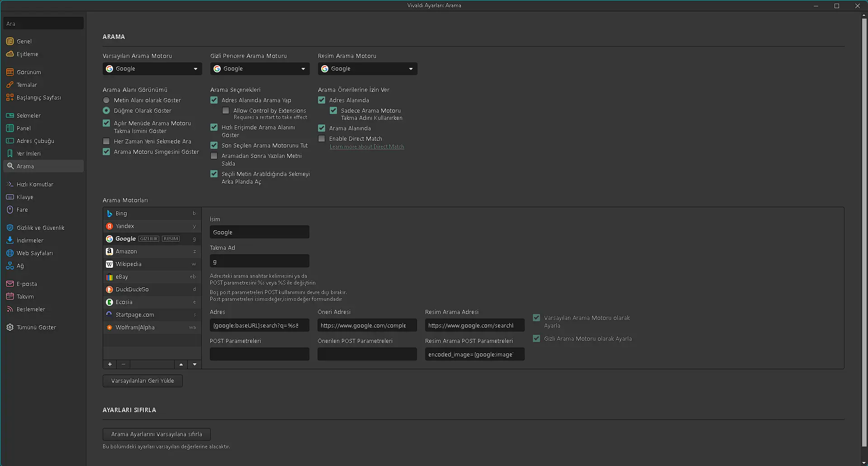
Task: Click the Takma Ad input field
Action: pos(260,261)
